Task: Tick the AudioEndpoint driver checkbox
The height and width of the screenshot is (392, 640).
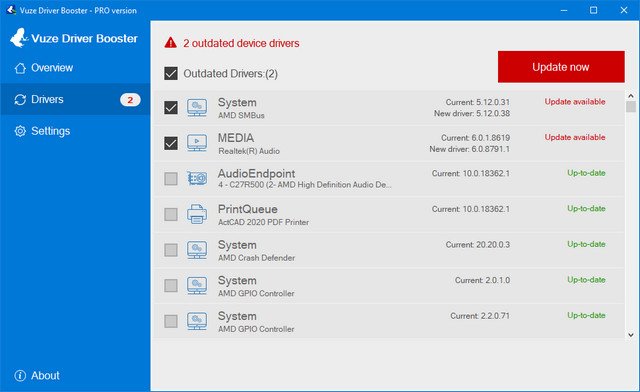Action: point(171,179)
